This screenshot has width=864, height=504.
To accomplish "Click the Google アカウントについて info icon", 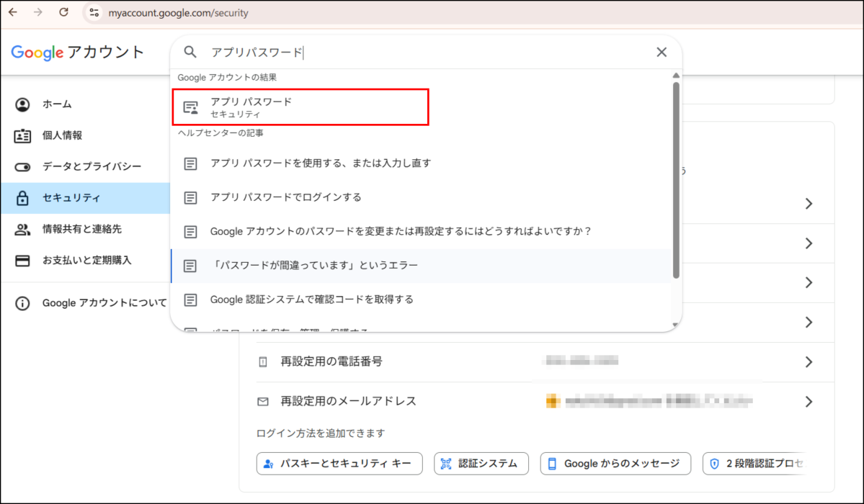I will 22,304.
